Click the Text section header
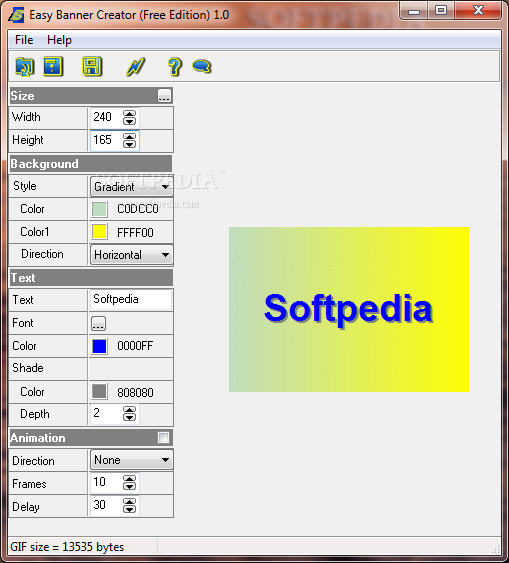The height and width of the screenshot is (563, 509). (91, 278)
